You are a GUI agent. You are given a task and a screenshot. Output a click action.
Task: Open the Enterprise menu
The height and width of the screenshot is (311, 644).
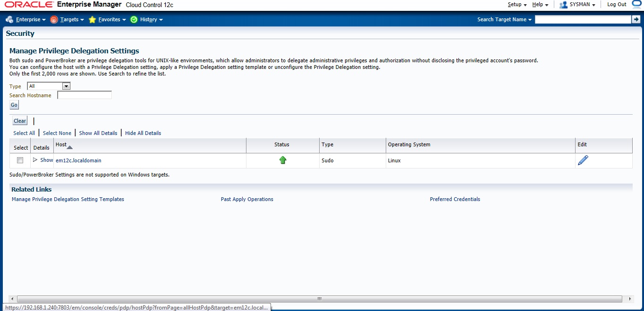pos(31,19)
